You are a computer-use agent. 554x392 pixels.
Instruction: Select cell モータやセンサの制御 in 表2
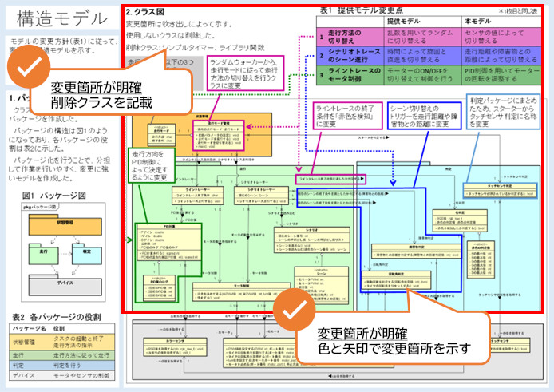pos(81,375)
